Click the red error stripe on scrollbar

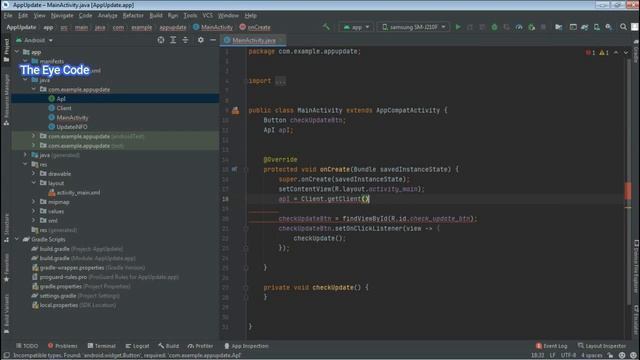tap(628, 191)
